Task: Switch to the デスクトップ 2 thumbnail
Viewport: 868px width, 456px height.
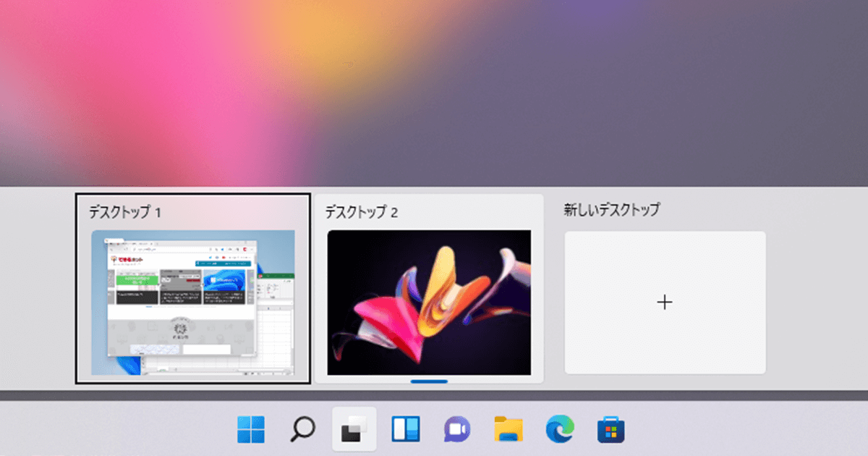Action: [430, 303]
